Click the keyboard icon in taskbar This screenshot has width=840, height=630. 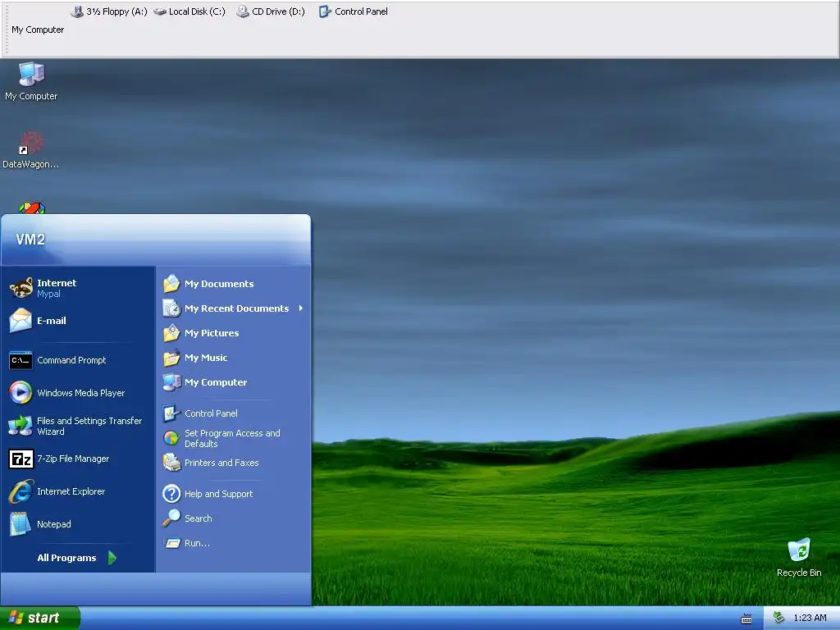[x=746, y=619]
